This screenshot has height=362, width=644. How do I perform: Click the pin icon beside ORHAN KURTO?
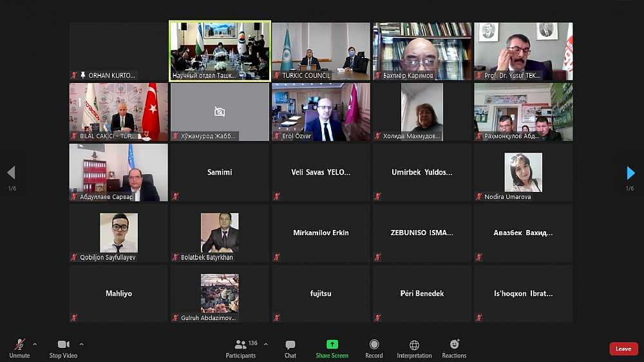tap(83, 75)
